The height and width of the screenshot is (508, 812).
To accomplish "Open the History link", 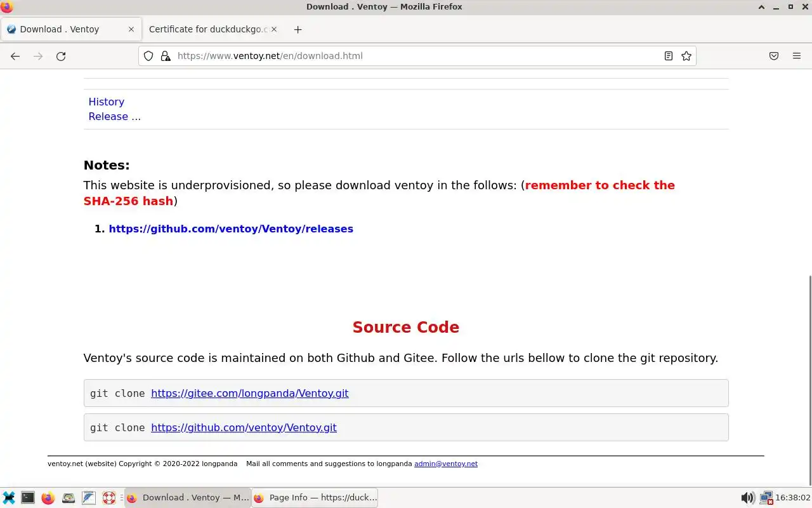I will coord(107,102).
